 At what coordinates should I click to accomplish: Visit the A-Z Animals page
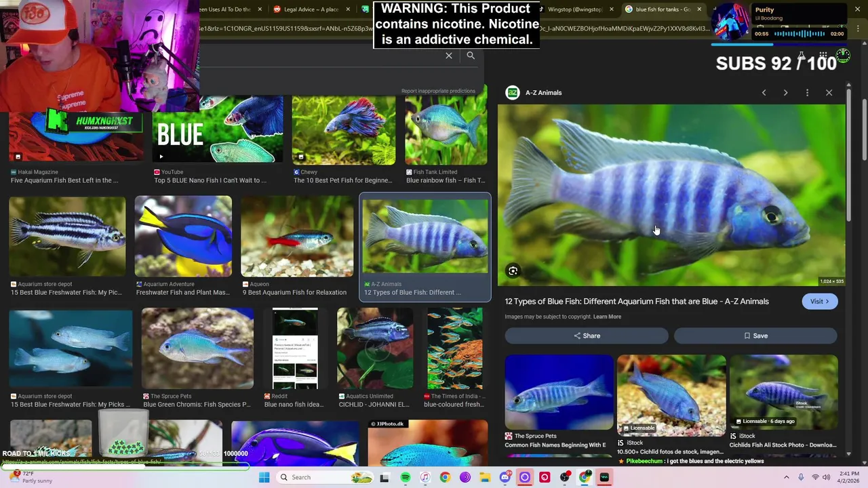pos(819,302)
